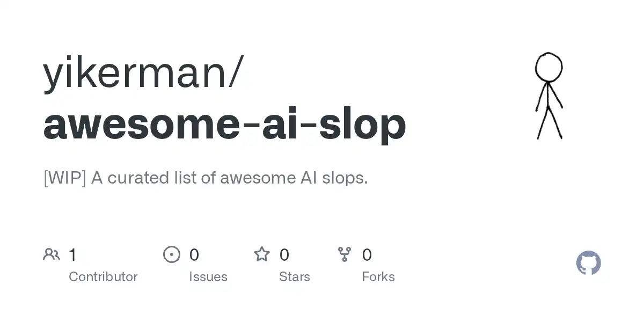
Task: Click the stars count 0
Action: click(284, 254)
